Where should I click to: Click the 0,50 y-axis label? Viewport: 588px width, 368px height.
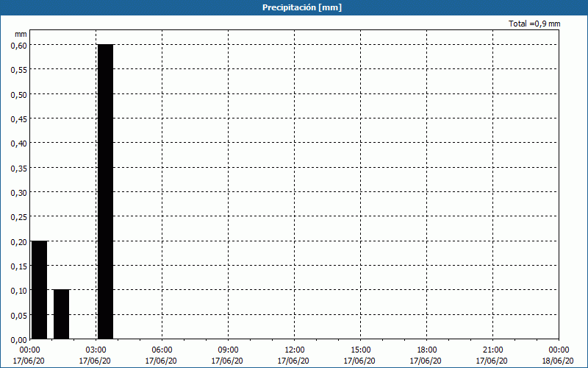tap(19, 95)
